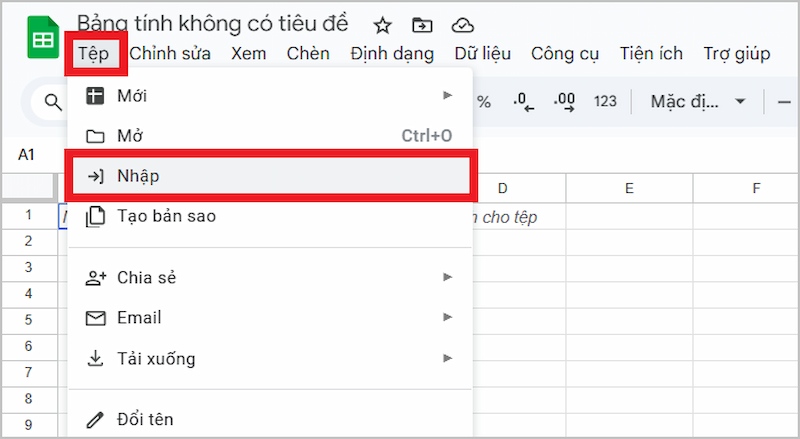The height and width of the screenshot is (439, 800).
Task: Open the Chỉnh sửa menu
Action: (x=170, y=54)
